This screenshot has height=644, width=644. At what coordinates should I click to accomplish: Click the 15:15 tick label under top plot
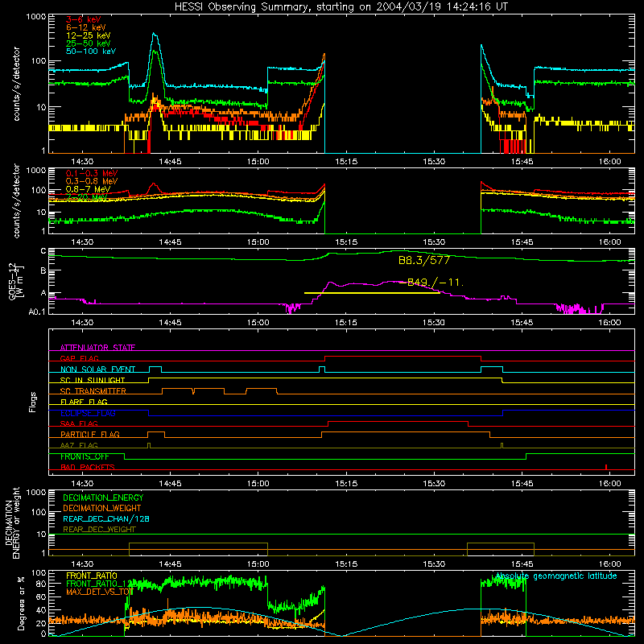[346, 162]
